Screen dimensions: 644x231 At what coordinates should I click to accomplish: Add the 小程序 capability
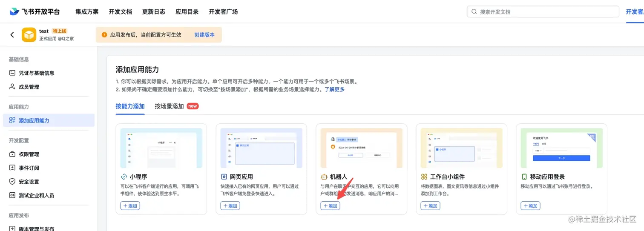(x=130, y=206)
